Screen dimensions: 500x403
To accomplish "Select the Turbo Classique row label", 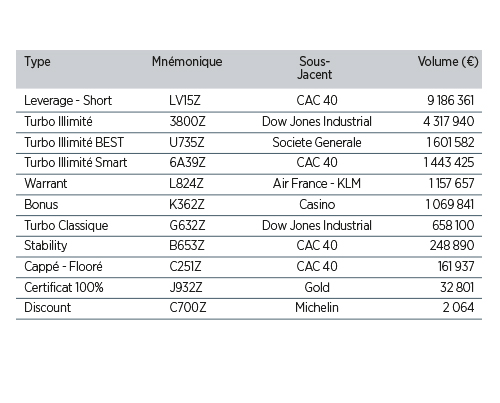I will tap(66, 226).
